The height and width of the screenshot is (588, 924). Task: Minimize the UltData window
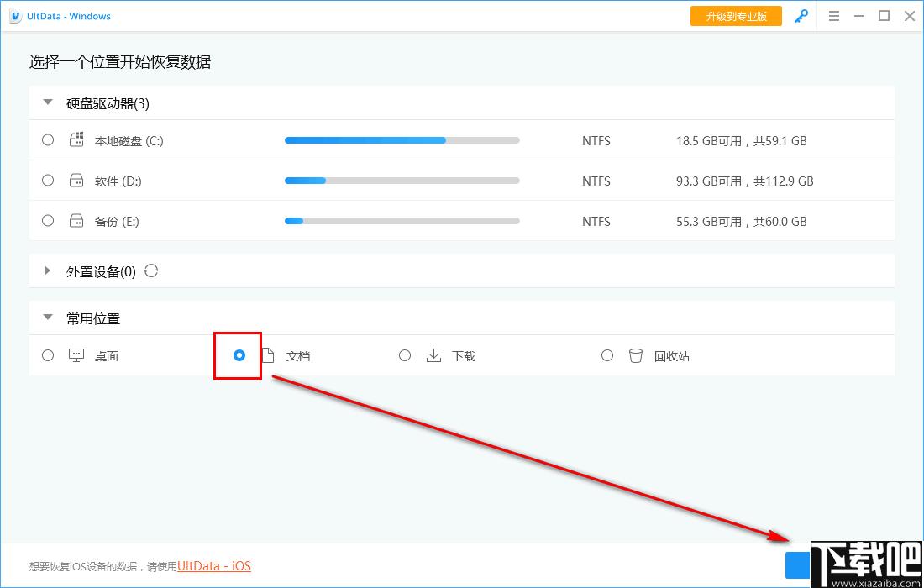point(859,17)
